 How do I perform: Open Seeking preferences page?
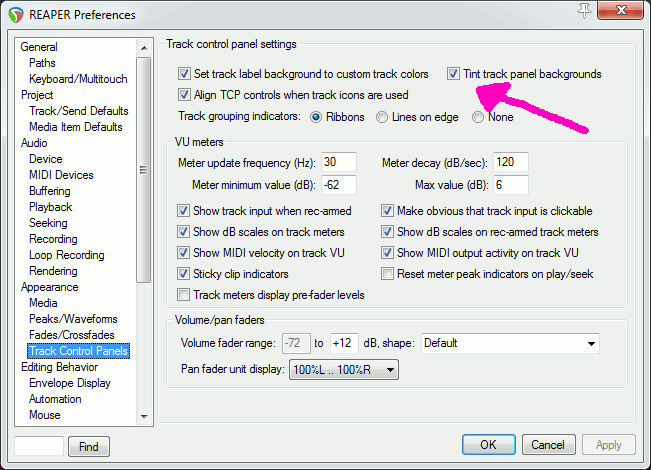[x=48, y=223]
